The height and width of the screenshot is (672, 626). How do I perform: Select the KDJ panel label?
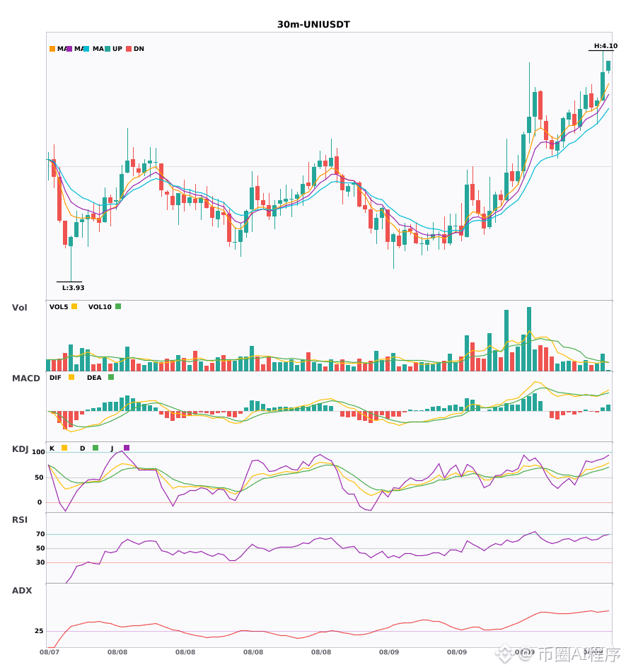pos(20,448)
